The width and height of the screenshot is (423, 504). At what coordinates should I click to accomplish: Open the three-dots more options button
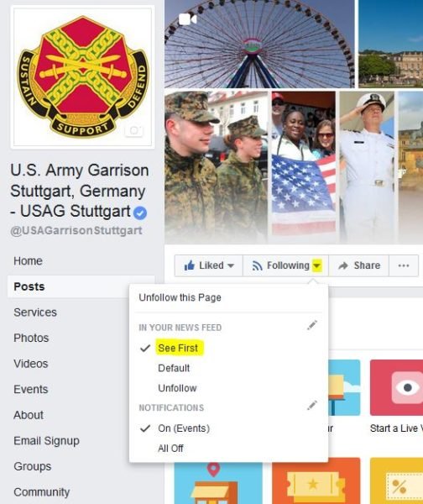tap(404, 265)
